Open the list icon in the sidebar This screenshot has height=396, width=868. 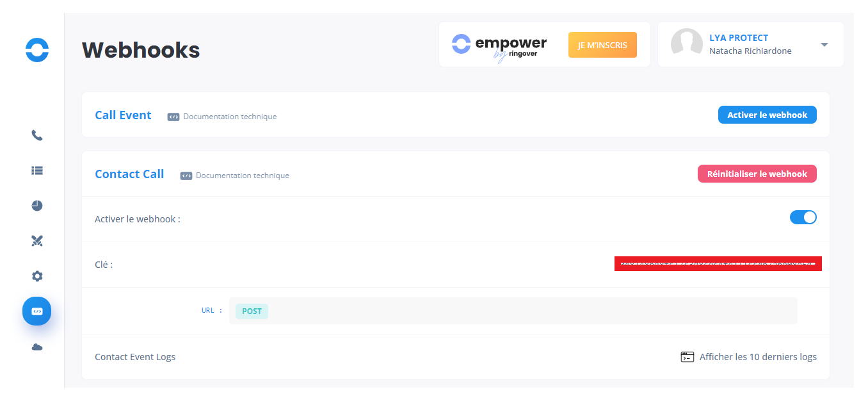click(37, 171)
